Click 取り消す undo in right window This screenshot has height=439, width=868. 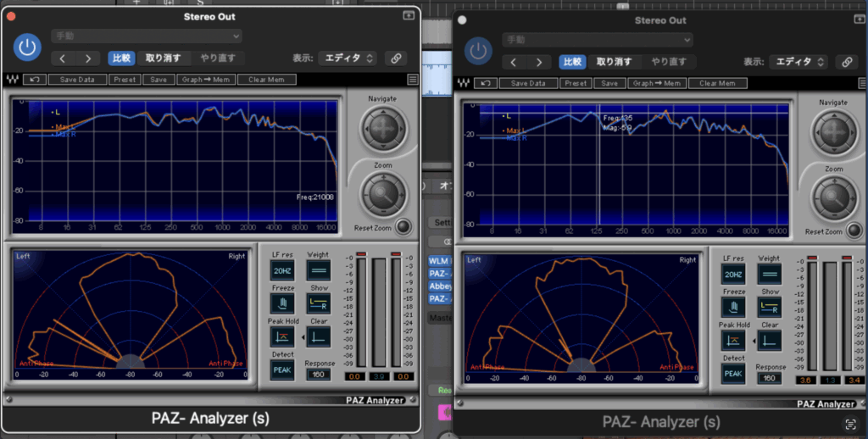[615, 62]
